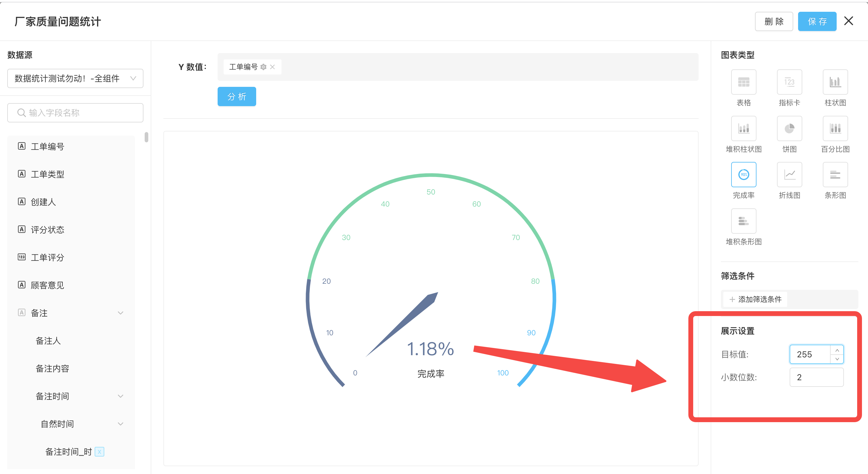Click the 1.18% completion rate value on gauge
This screenshot has width=868, height=474.
pyautogui.click(x=430, y=349)
